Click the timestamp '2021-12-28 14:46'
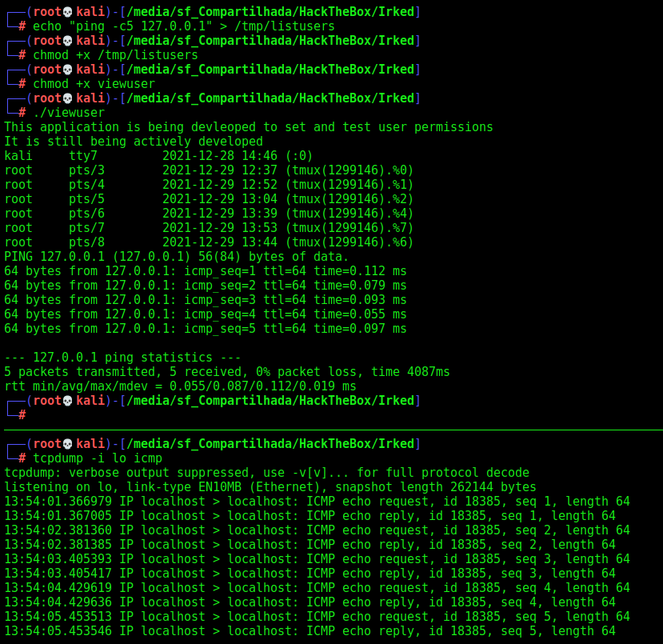The height and width of the screenshot is (644, 663). (x=220, y=156)
